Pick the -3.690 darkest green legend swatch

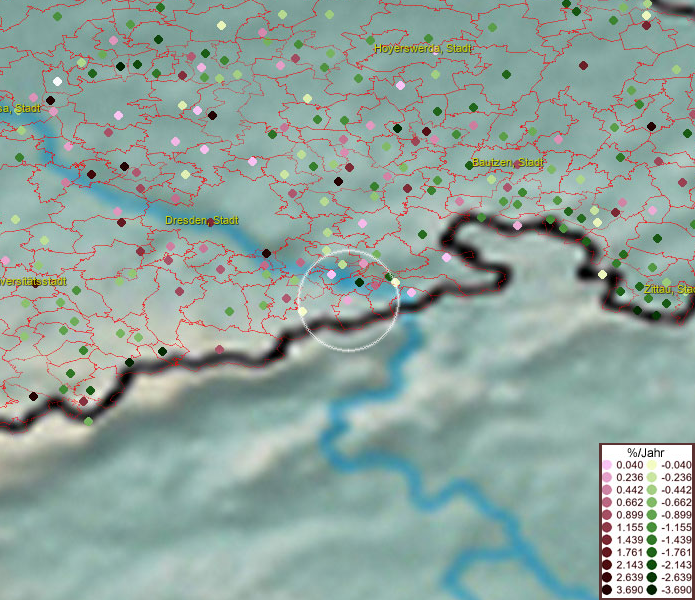point(650,591)
